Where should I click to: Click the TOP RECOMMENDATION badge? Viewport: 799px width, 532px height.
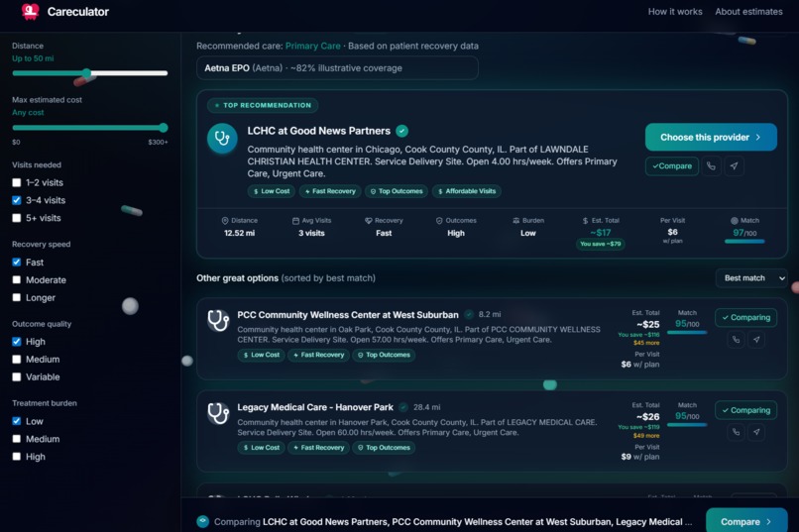tap(263, 105)
